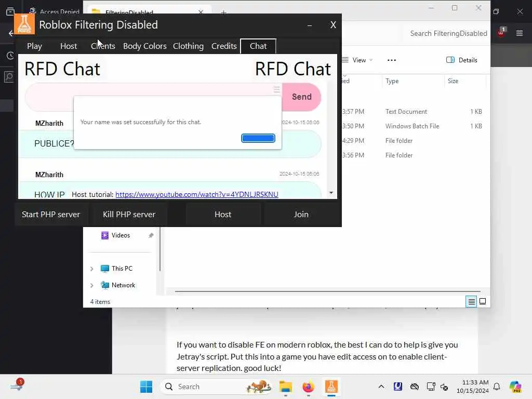The height and width of the screenshot is (399, 532).
Task: Open View dropdown in File Explorer
Action: (357, 60)
